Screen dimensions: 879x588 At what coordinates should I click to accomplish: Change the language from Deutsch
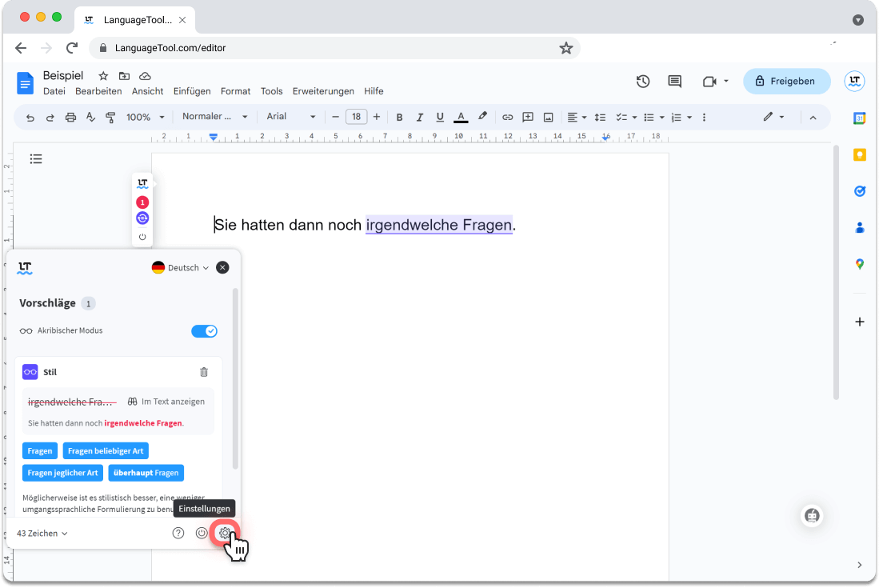click(x=180, y=267)
